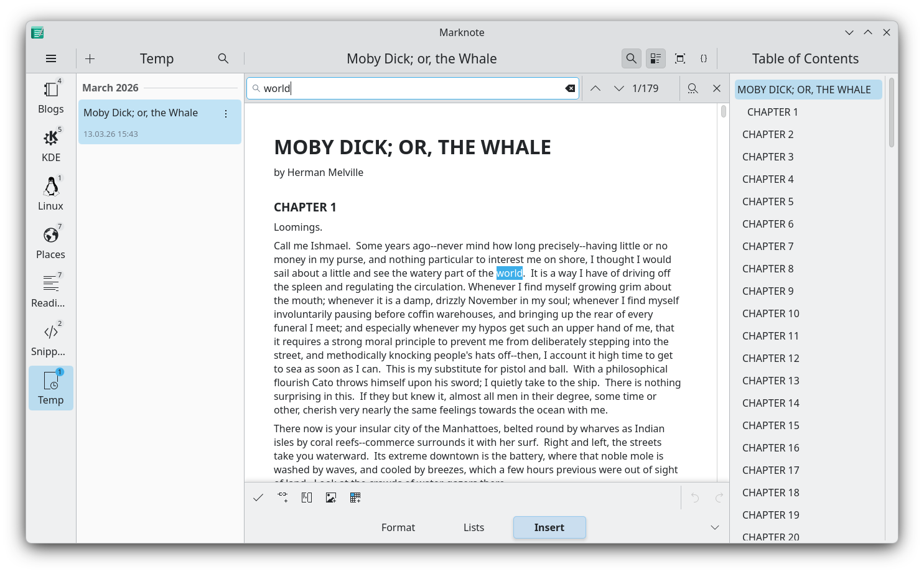The width and height of the screenshot is (924, 574).
Task: Open advanced search options beside the results counter
Action: 693,88
